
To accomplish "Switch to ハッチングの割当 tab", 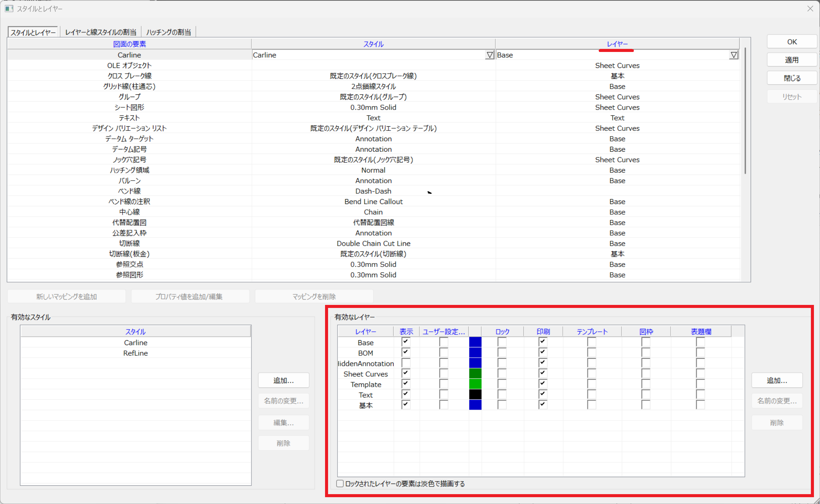I will point(168,32).
